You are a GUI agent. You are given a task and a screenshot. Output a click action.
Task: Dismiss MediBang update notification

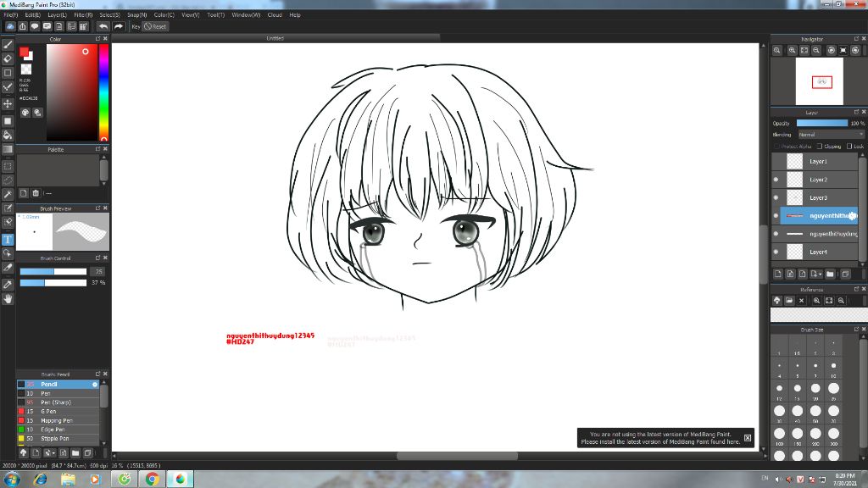(x=748, y=438)
